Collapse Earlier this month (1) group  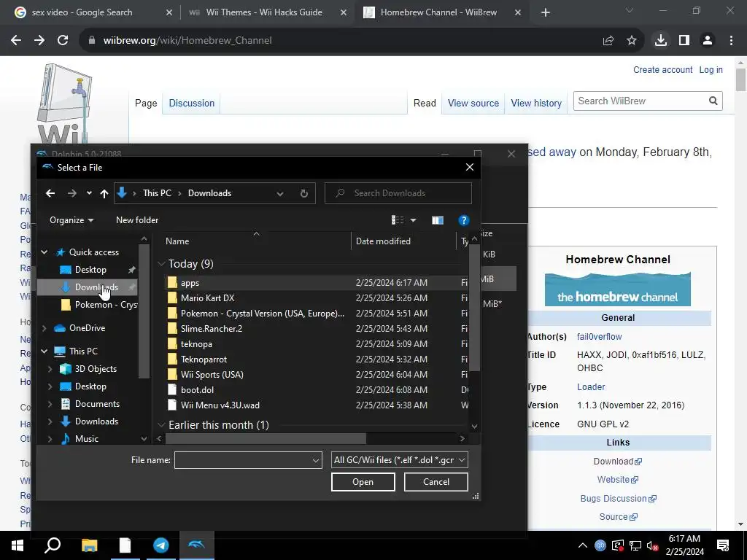(161, 425)
